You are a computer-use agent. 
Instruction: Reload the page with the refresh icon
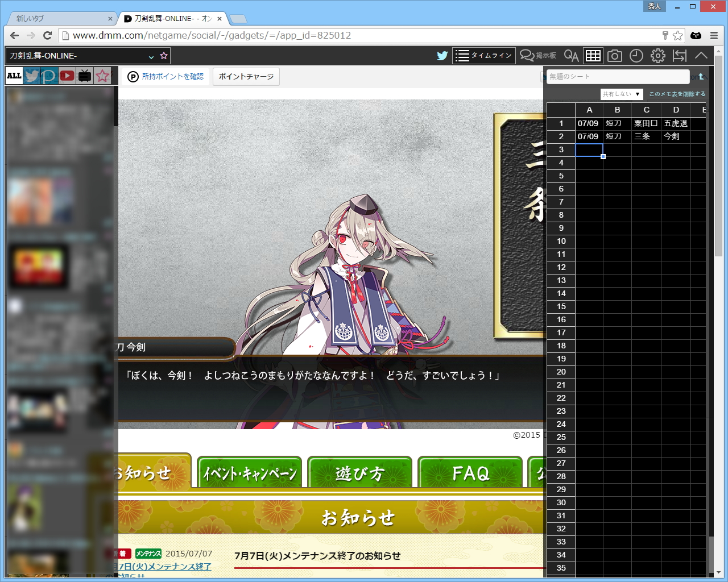click(48, 35)
